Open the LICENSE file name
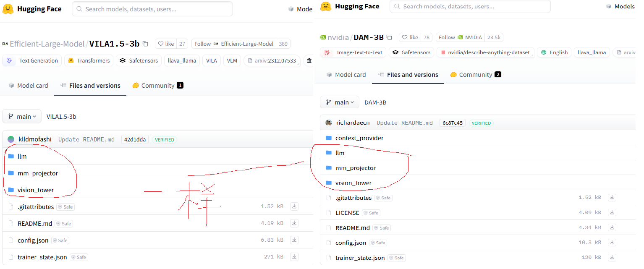644x269 pixels. 347,213
